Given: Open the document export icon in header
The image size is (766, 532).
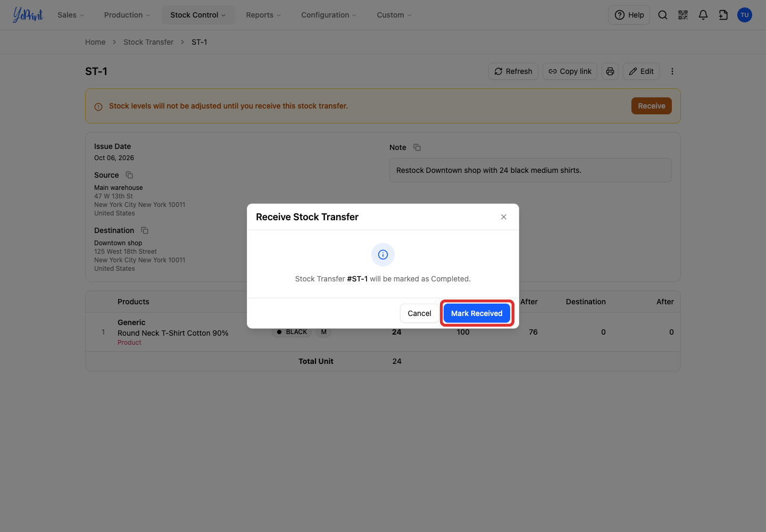Looking at the screenshot, I should click(723, 15).
